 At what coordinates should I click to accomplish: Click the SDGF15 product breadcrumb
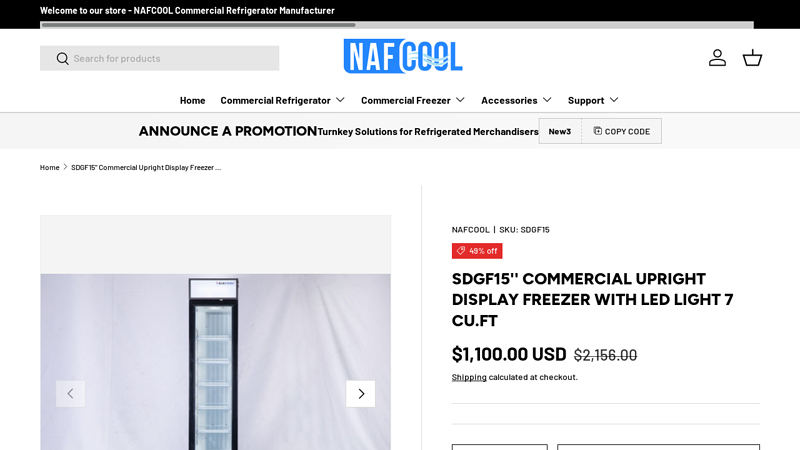(x=146, y=167)
